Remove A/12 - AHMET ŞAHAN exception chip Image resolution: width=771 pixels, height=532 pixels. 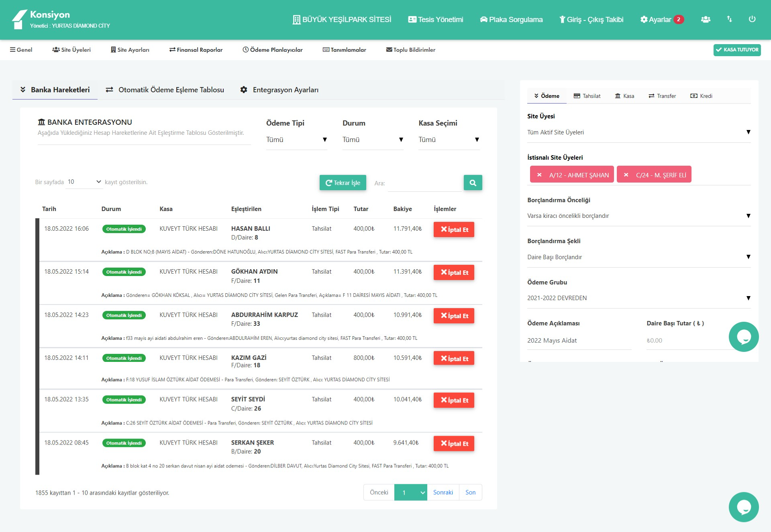coord(539,175)
